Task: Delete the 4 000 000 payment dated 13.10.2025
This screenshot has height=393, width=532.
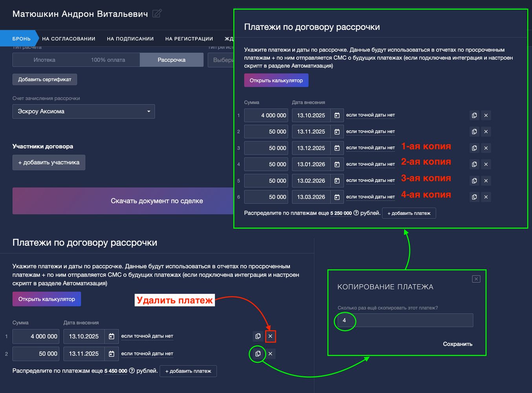Action: coord(270,336)
